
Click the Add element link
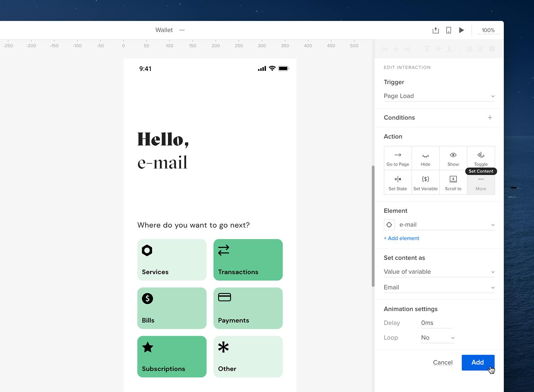click(x=401, y=238)
